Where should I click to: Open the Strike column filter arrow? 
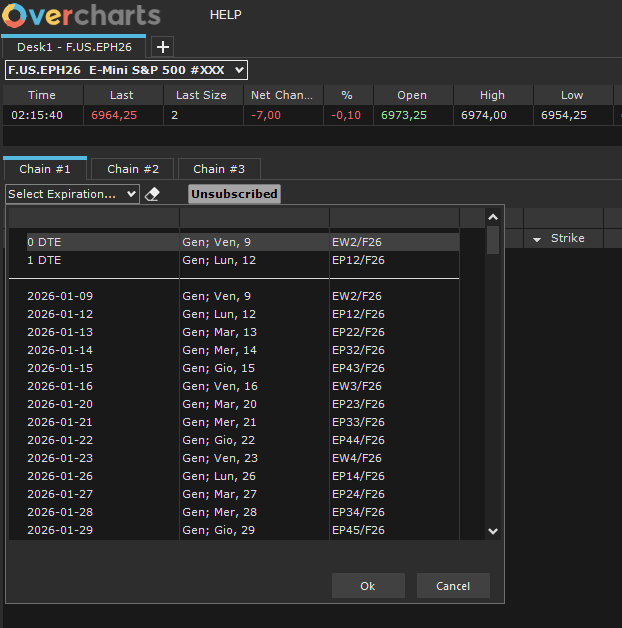point(537,239)
